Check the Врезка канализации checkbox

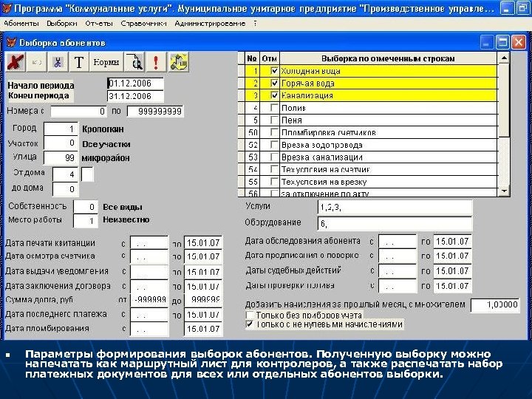pos(274,157)
